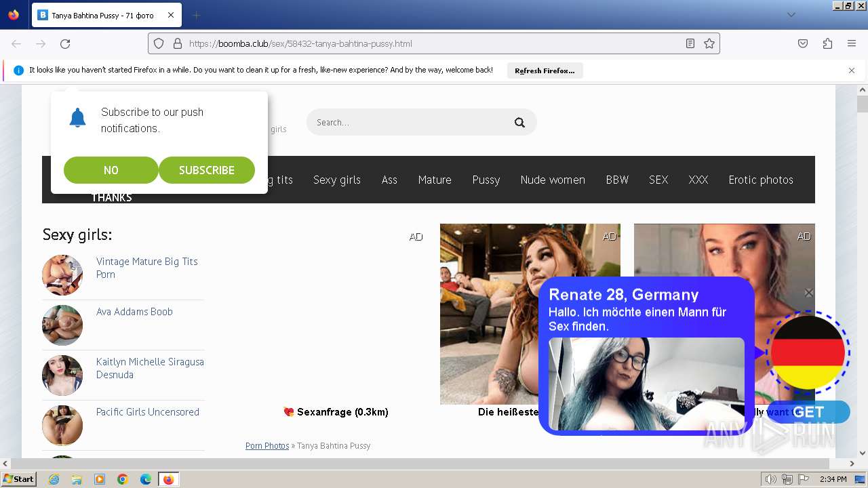The height and width of the screenshot is (488, 868).
Task: Open the Windows Start menu
Action: click(x=19, y=479)
